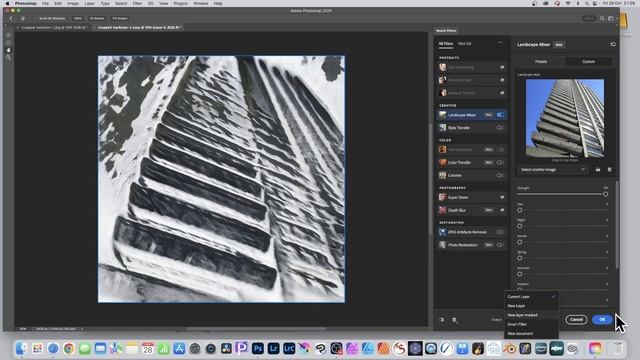This screenshot has width=640, height=360.
Task: Click the Night slider handle
Action: [520, 226]
